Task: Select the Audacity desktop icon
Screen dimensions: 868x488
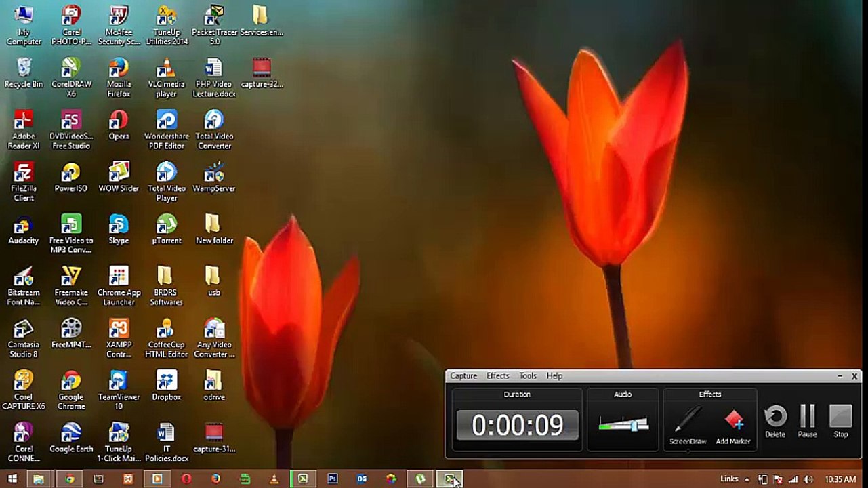Action: [24, 230]
